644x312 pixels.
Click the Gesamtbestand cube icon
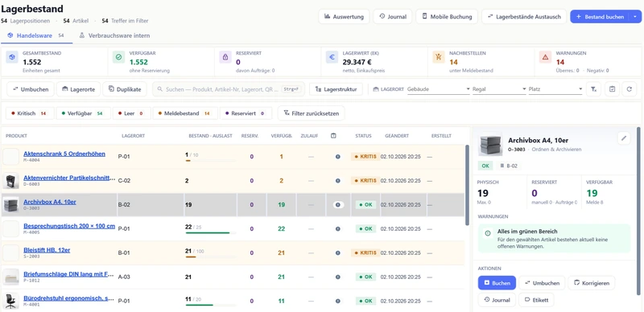point(12,57)
